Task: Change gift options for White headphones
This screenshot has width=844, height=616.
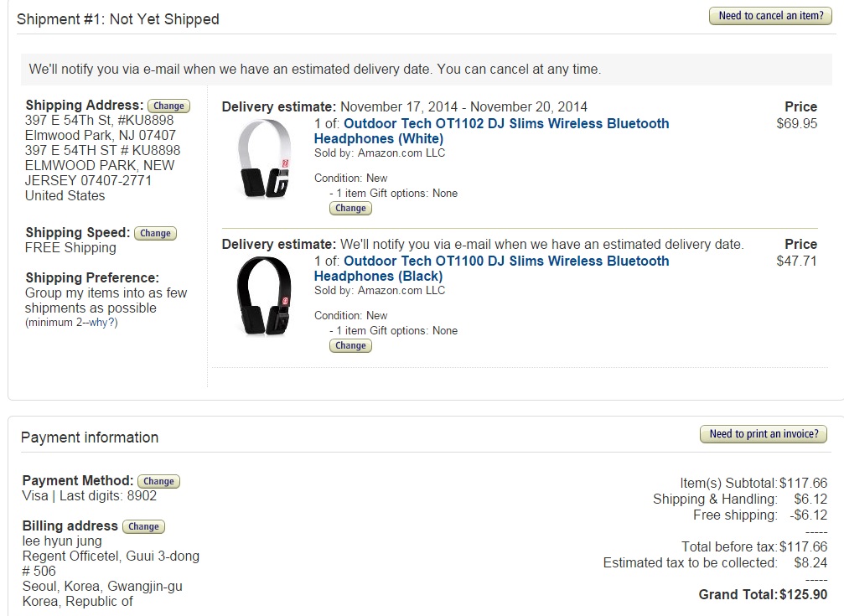Action: (350, 209)
